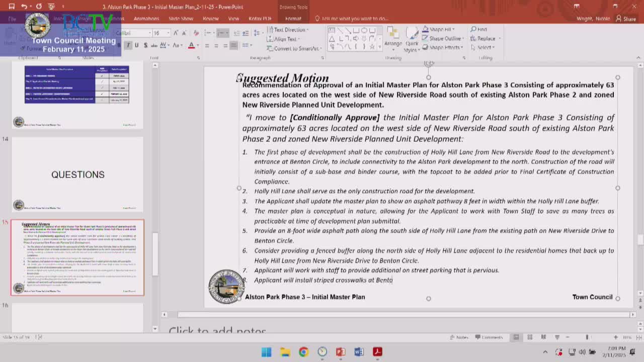
Task: Open line spacing options
Action: pyautogui.click(x=258, y=33)
